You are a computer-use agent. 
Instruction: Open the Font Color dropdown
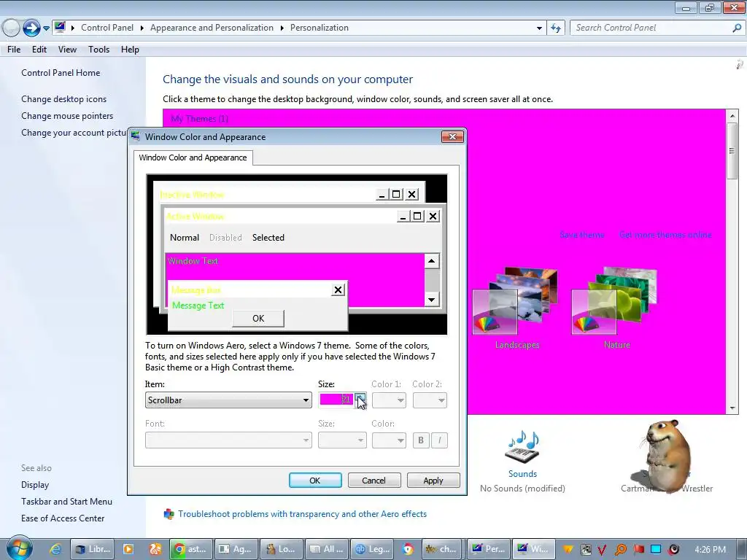389,440
